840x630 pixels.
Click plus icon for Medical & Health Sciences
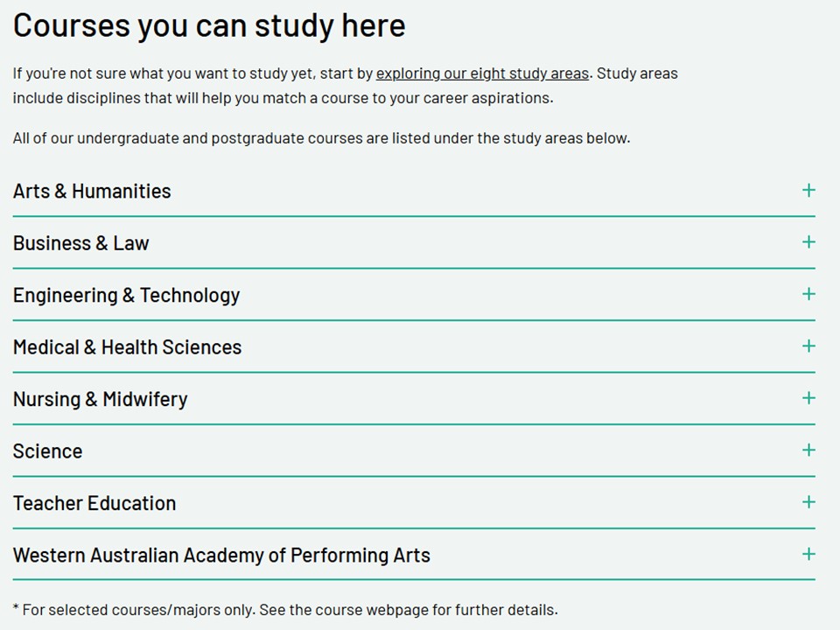coord(808,346)
